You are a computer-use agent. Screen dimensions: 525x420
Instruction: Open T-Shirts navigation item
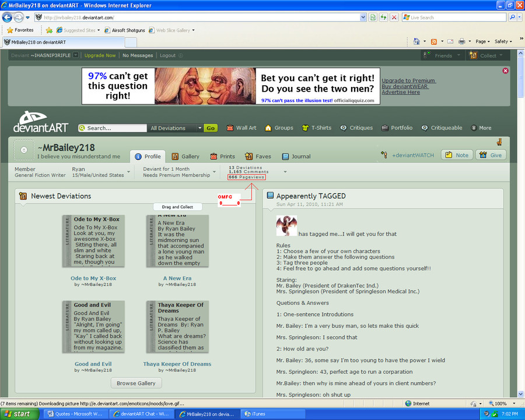pyautogui.click(x=317, y=128)
